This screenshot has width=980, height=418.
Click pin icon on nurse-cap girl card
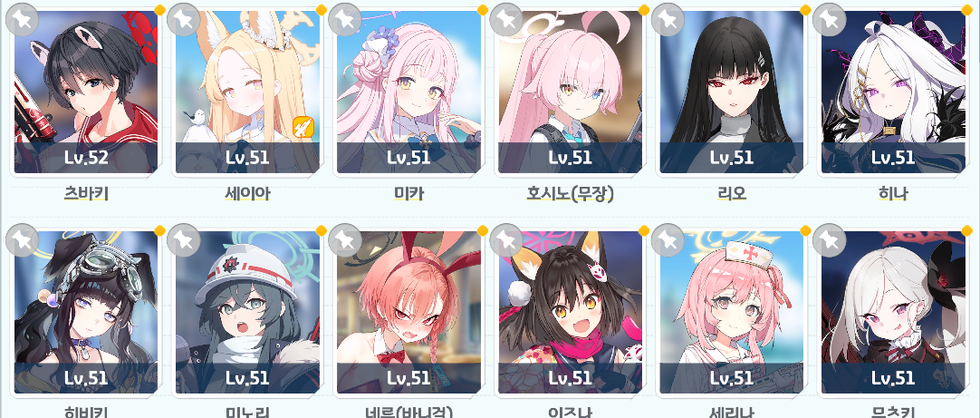[668, 239]
